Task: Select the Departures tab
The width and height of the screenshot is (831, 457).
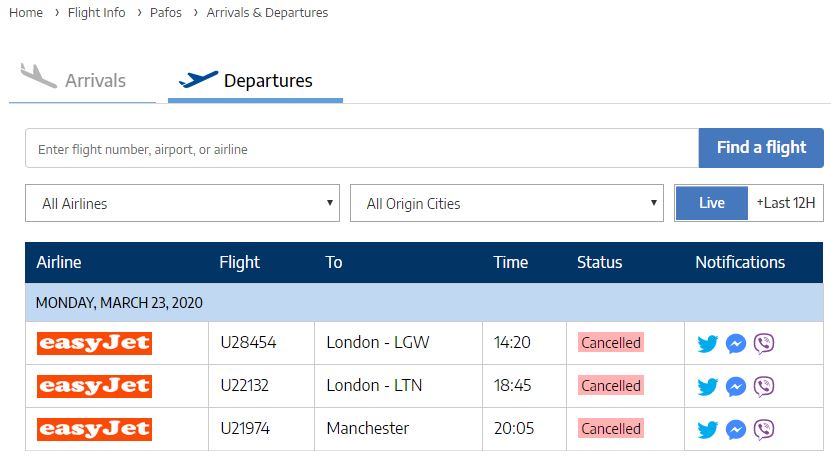Action: point(255,81)
